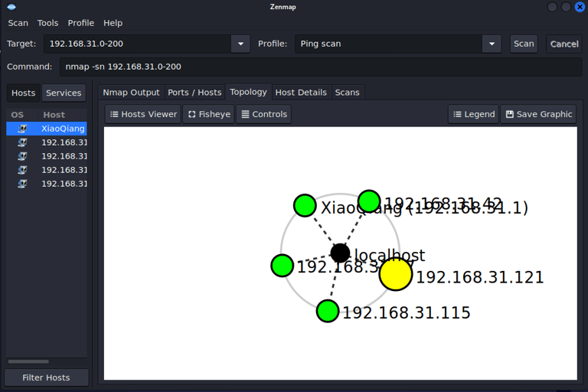588x392 pixels.
Task: Select the green 192.168.31.42 node circle
Action: tap(369, 201)
